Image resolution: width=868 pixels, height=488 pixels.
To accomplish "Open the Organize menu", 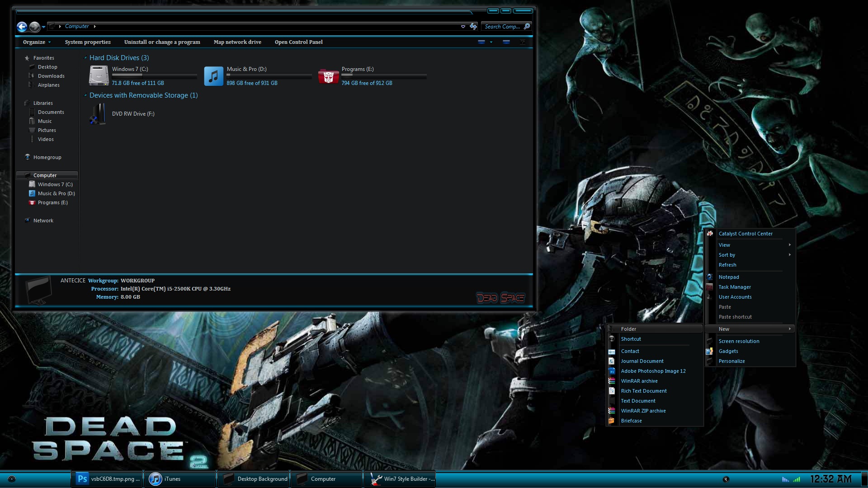I will pos(37,42).
